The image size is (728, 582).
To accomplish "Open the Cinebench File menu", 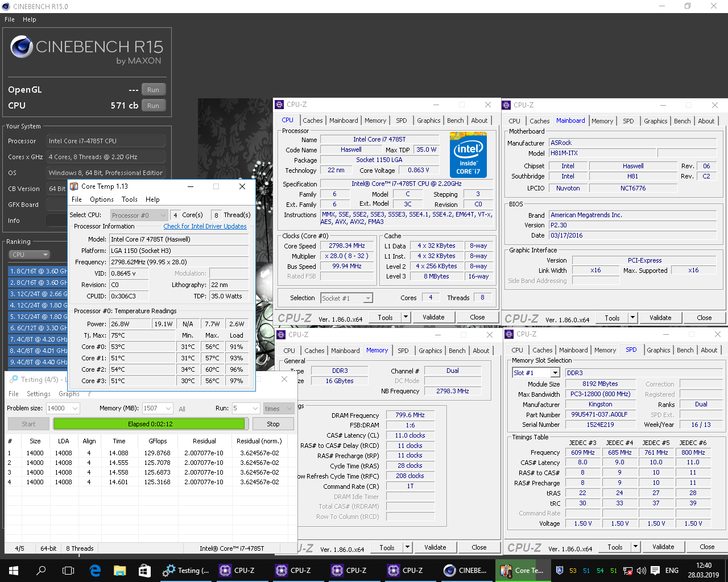I will (x=10, y=19).
